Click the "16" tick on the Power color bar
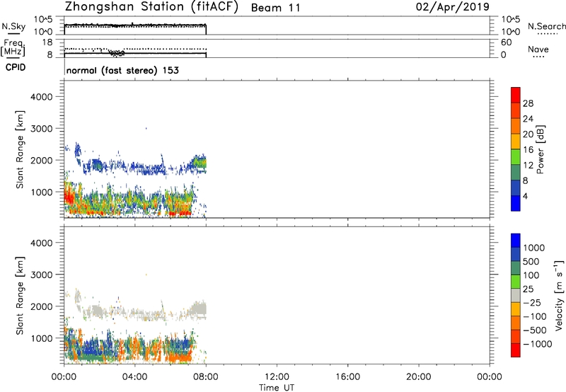 point(528,150)
